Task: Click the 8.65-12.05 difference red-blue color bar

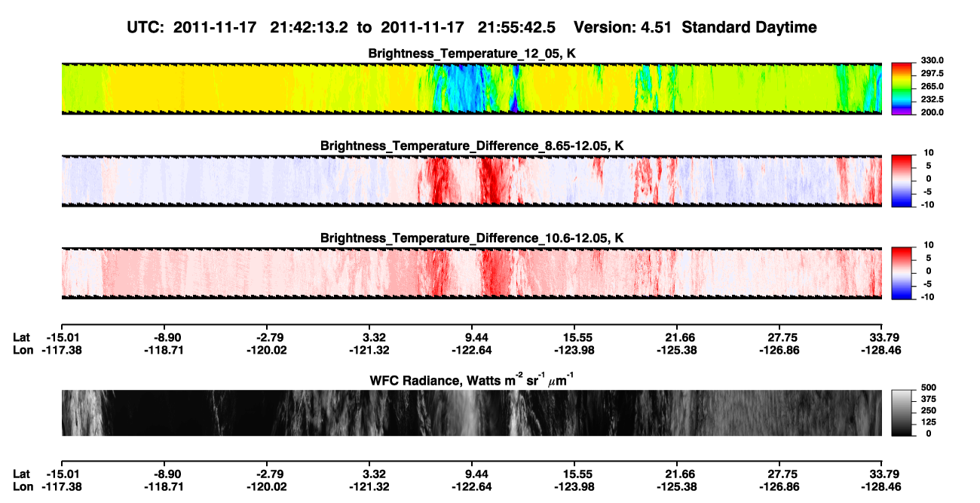Action: point(903,180)
